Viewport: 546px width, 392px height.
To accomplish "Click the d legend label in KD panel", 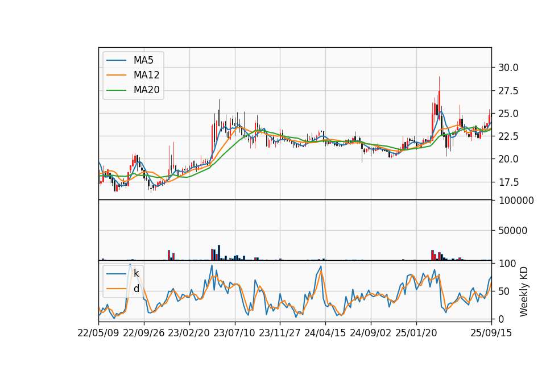I will (136, 289).
